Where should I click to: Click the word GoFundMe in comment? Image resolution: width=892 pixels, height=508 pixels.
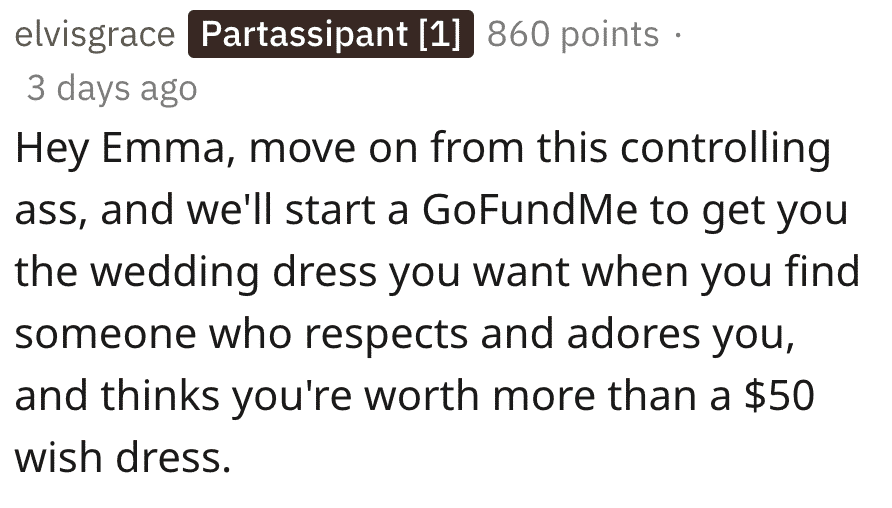click(x=530, y=210)
